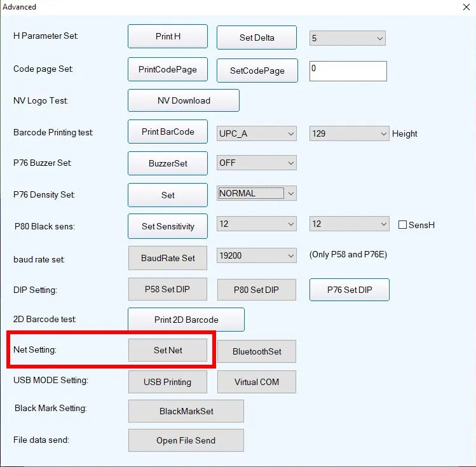Click the Virtual COM button
476x467 pixels.
pyautogui.click(x=257, y=382)
